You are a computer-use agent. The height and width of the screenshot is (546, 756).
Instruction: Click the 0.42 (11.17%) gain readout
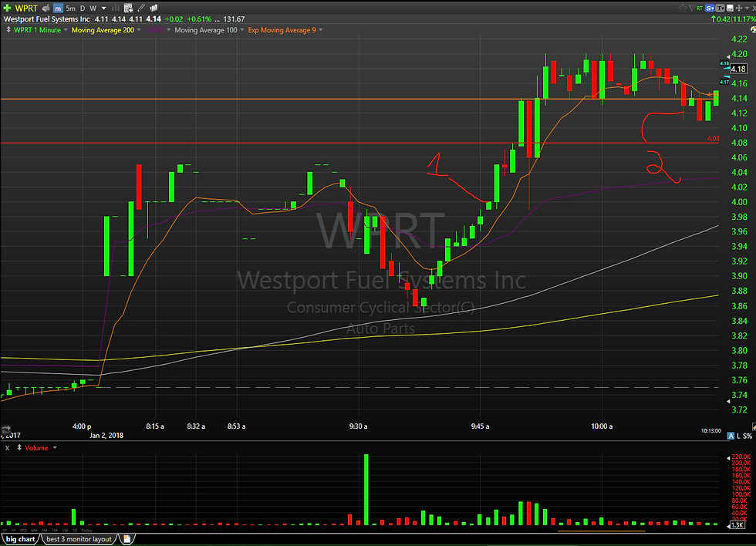click(x=733, y=19)
